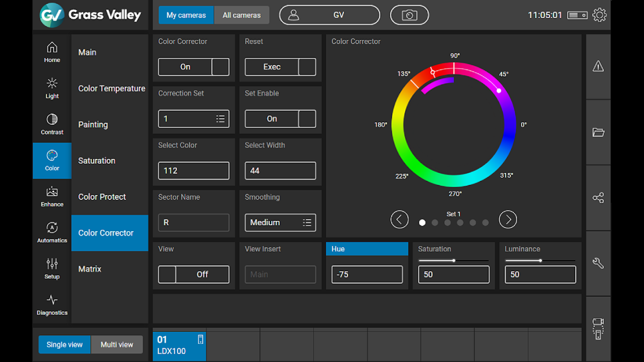Click the Saturation value 50 field

pos(454,275)
